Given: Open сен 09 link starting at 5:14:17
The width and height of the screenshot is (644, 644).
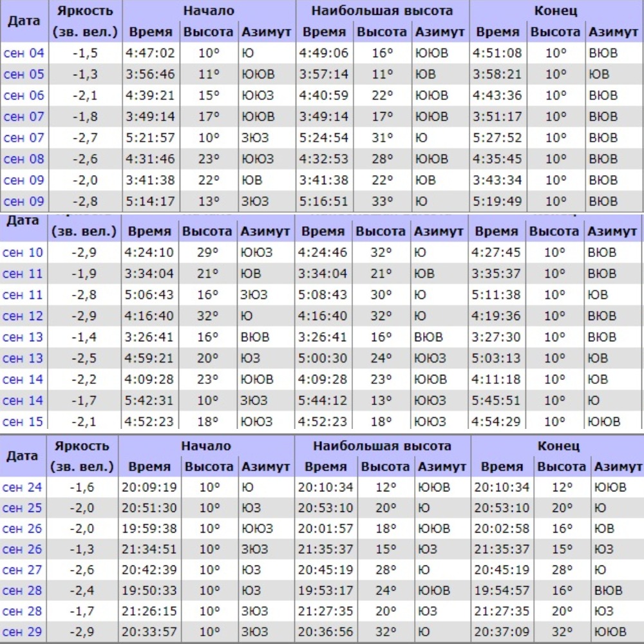Looking at the screenshot, I should (x=24, y=201).
